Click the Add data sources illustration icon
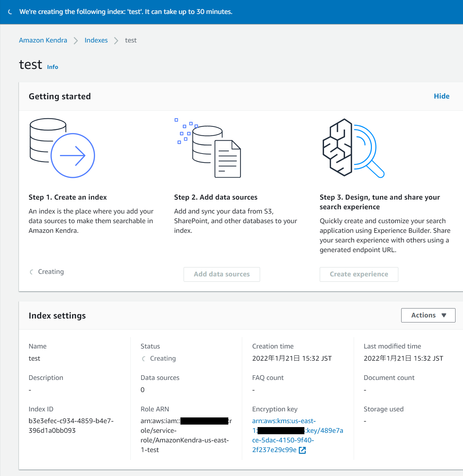 [x=208, y=148]
